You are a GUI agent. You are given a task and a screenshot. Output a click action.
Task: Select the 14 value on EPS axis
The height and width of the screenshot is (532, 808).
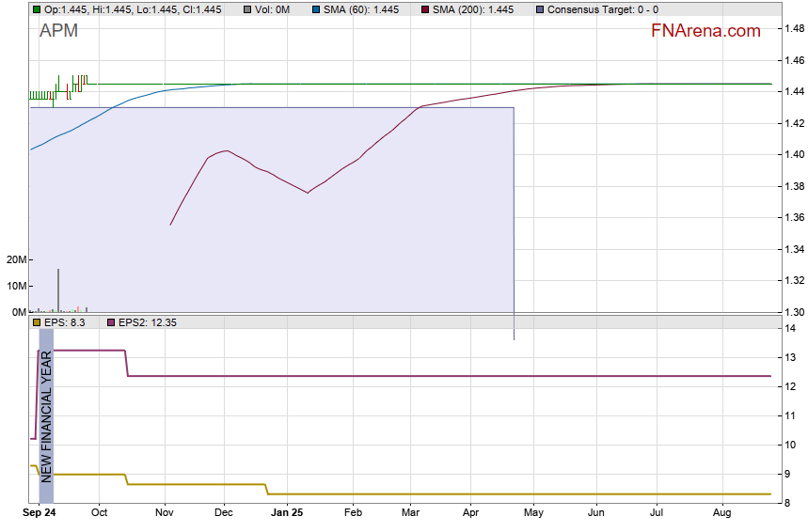coord(790,328)
